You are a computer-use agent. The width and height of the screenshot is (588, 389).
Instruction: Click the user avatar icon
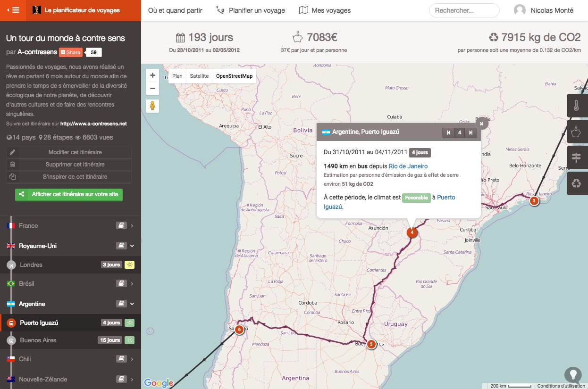[x=520, y=10]
